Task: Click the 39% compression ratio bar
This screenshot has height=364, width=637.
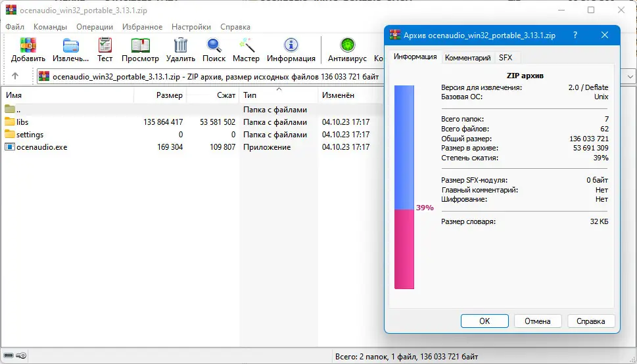Action: 404,187
